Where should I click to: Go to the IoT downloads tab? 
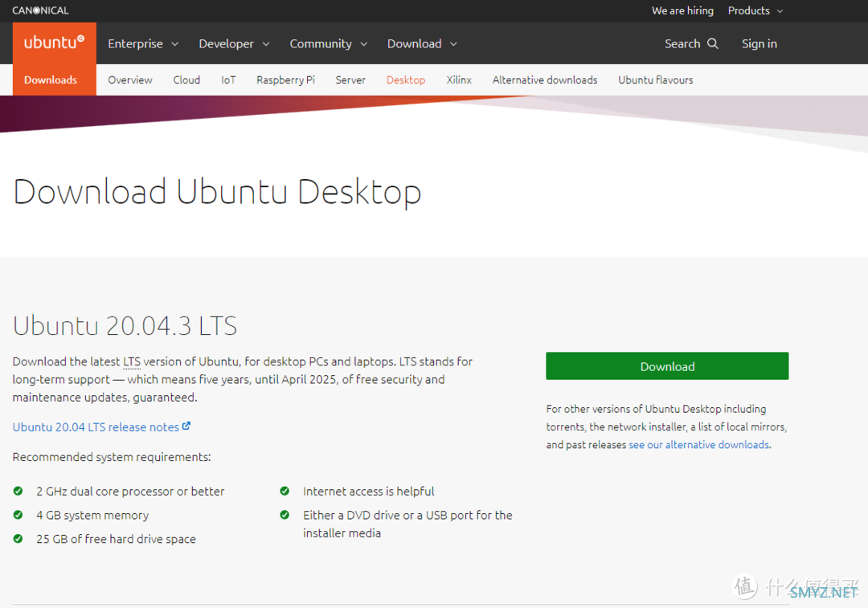[228, 80]
